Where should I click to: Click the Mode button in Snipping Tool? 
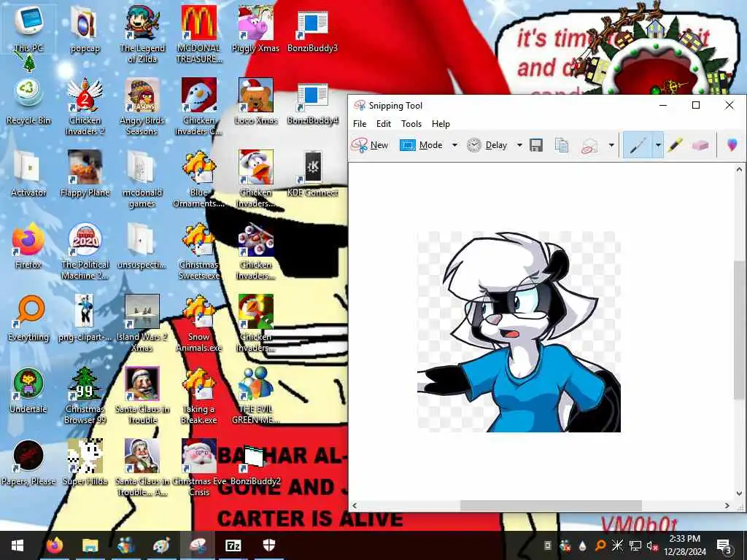[x=421, y=145]
